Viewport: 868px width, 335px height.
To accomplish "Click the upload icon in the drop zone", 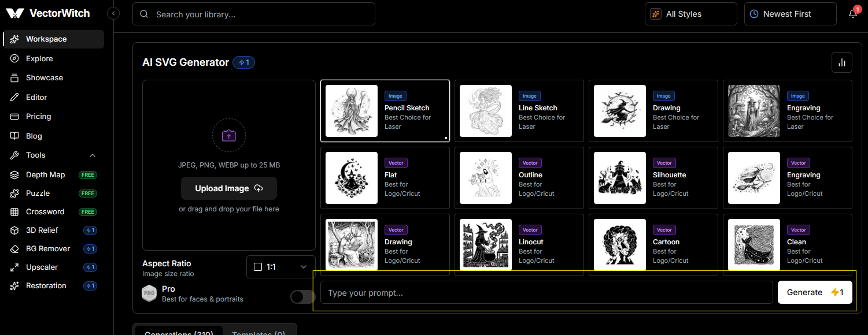I will [229, 136].
